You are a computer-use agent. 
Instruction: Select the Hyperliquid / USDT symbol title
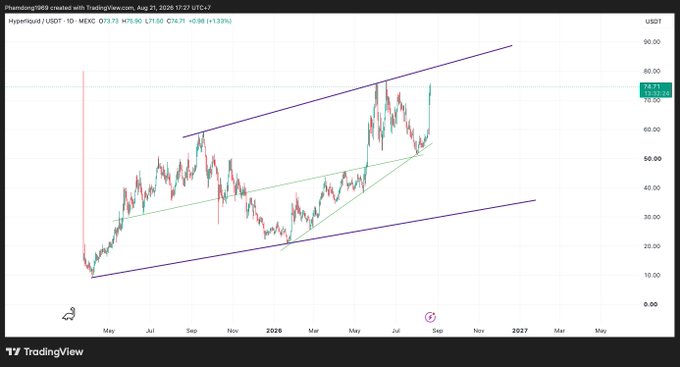[35, 21]
